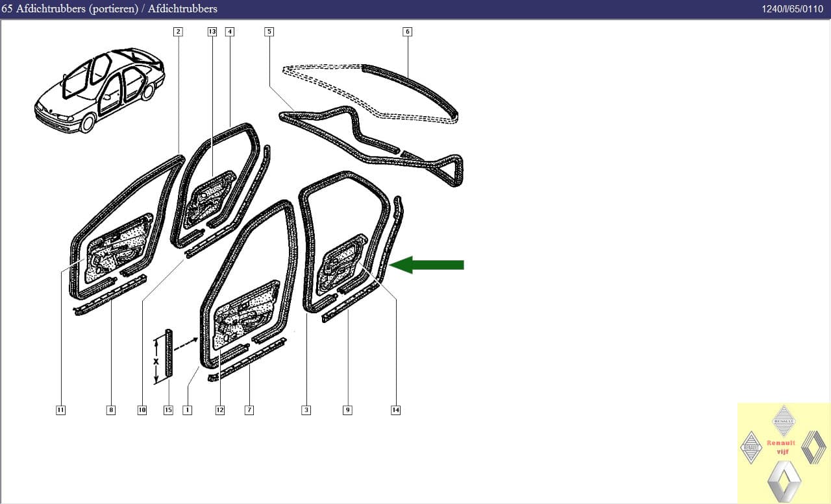Screen dimensions: 831x504
Task: Click part number 8 label
Action: (111, 410)
